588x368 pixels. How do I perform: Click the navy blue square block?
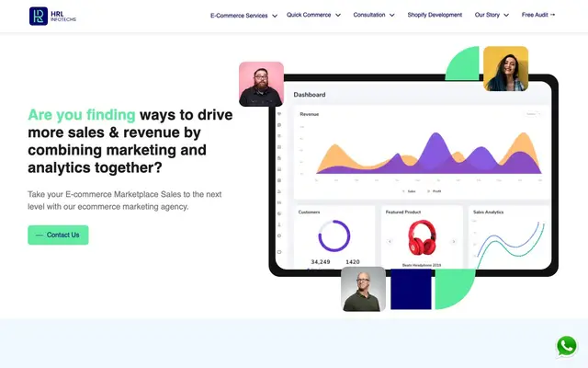[411, 289]
